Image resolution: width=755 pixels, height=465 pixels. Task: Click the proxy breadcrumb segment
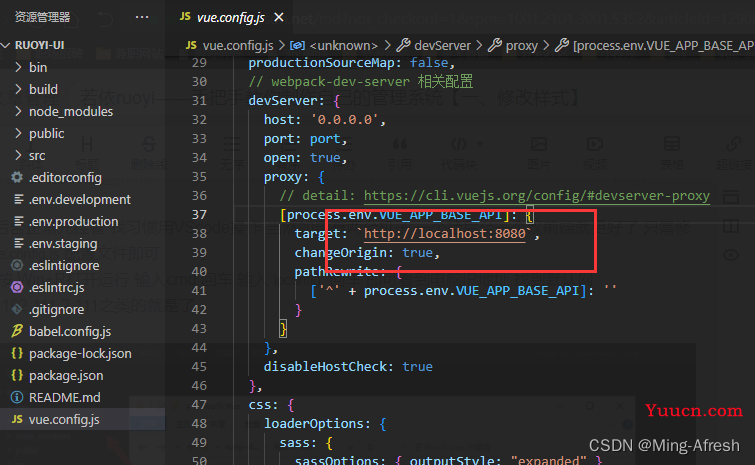[521, 46]
